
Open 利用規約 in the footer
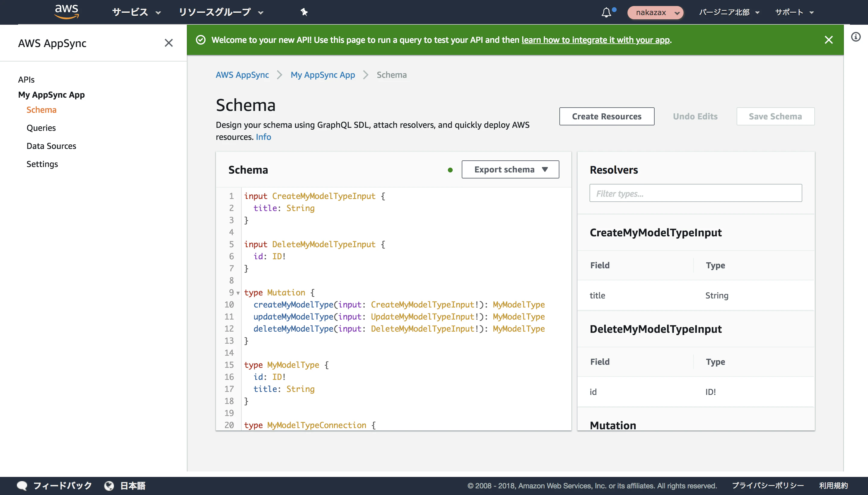coord(833,485)
